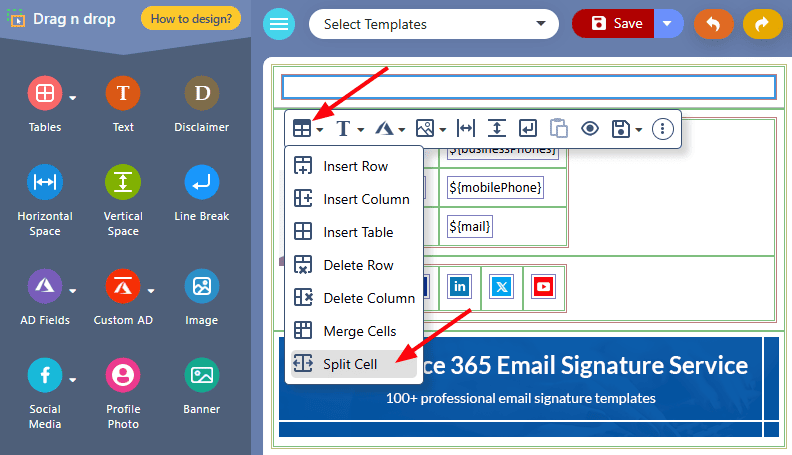Click the paste icon in floating toolbar

click(x=559, y=129)
